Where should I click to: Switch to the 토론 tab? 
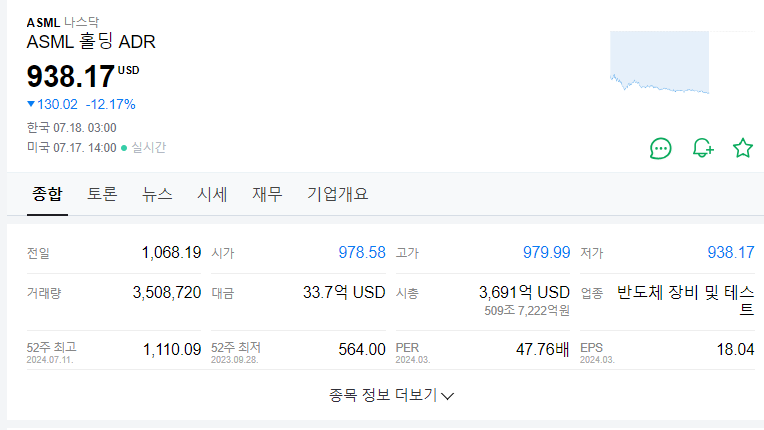[102, 194]
